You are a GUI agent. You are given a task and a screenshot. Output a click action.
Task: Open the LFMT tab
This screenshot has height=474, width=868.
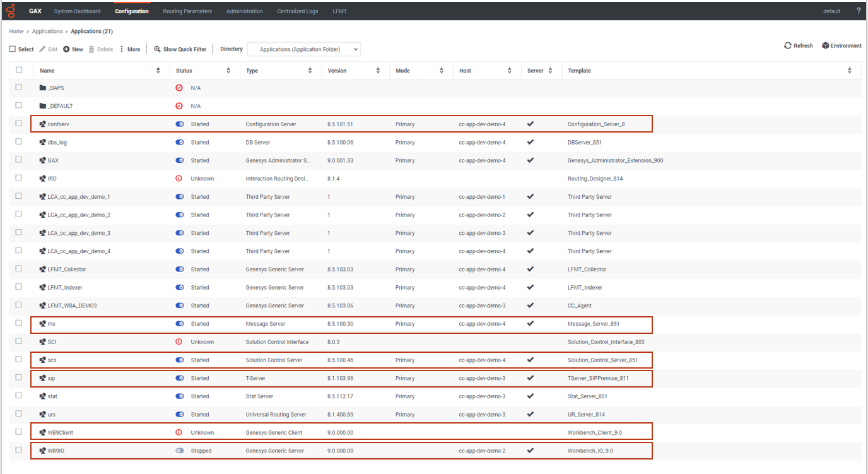pyautogui.click(x=339, y=11)
